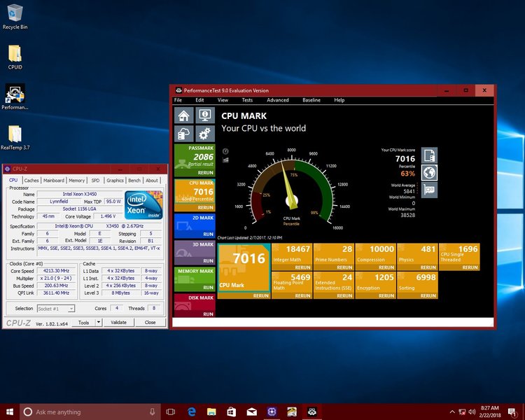The width and height of the screenshot is (525, 420).
Task: Rerun the Prime Numbers test tile
Action: point(344,267)
